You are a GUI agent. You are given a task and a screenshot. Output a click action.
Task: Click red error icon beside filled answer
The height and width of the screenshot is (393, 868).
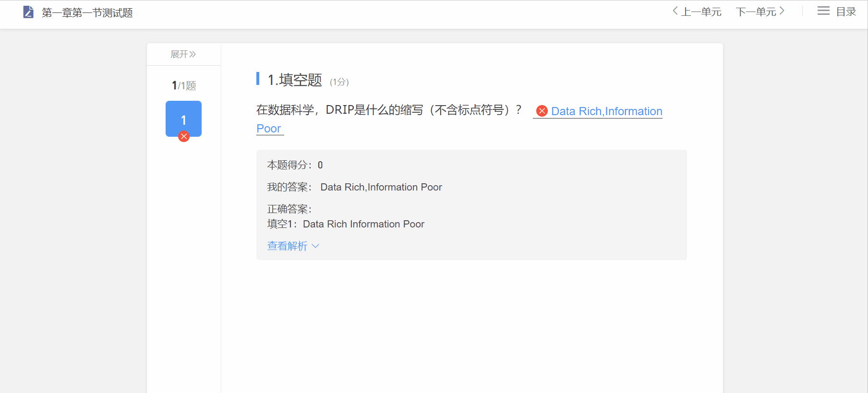(542, 111)
